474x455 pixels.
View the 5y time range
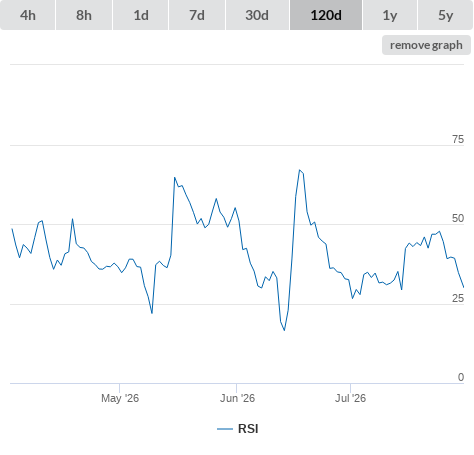click(x=445, y=15)
